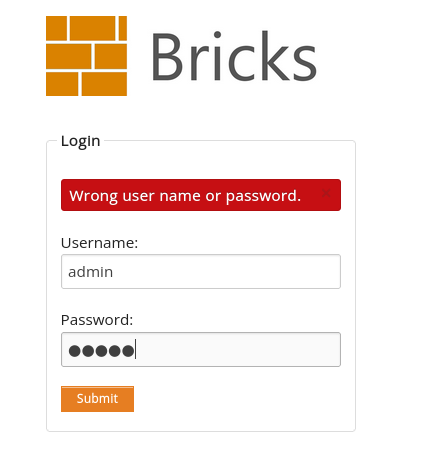
Task: Click the bottom-right brick in logo
Action: (104, 84)
